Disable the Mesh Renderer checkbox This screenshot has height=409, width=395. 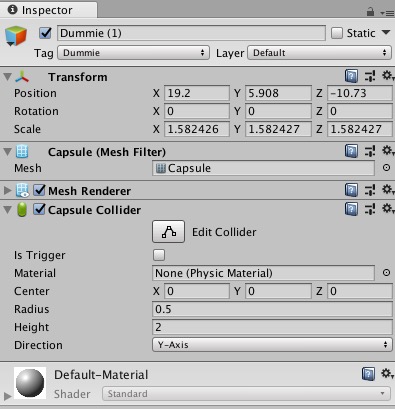click(x=39, y=190)
